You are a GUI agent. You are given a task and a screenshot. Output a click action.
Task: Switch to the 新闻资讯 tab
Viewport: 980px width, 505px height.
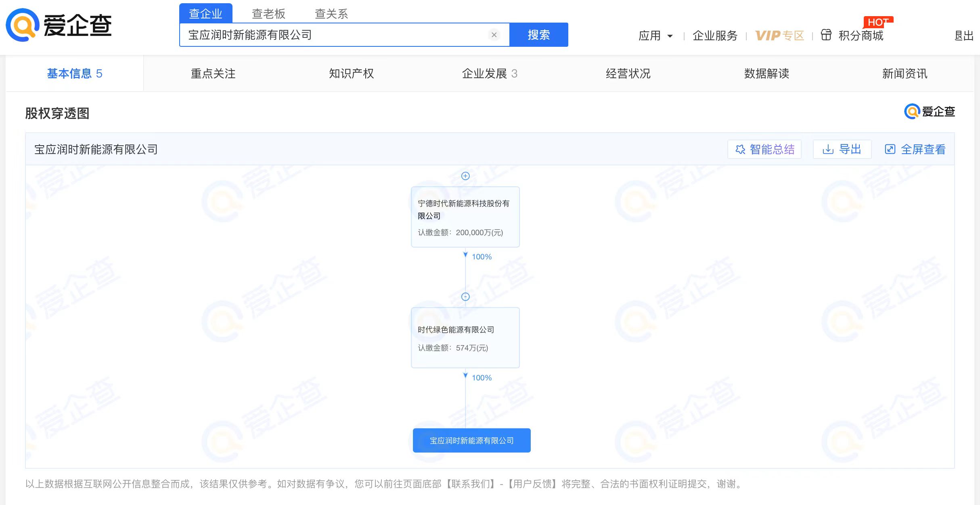(x=905, y=73)
